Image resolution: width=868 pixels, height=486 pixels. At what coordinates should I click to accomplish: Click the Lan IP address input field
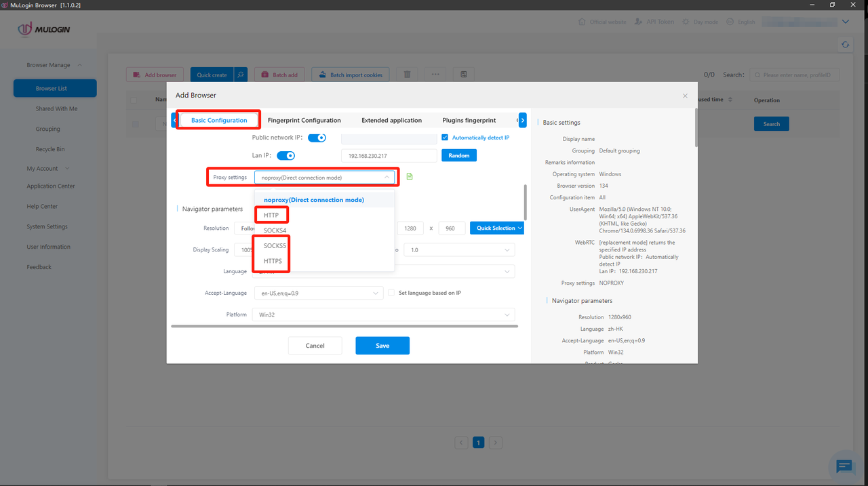coord(389,156)
